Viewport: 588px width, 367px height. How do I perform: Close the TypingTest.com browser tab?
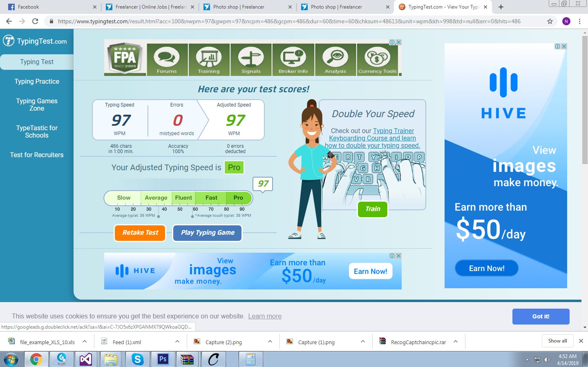(x=485, y=7)
